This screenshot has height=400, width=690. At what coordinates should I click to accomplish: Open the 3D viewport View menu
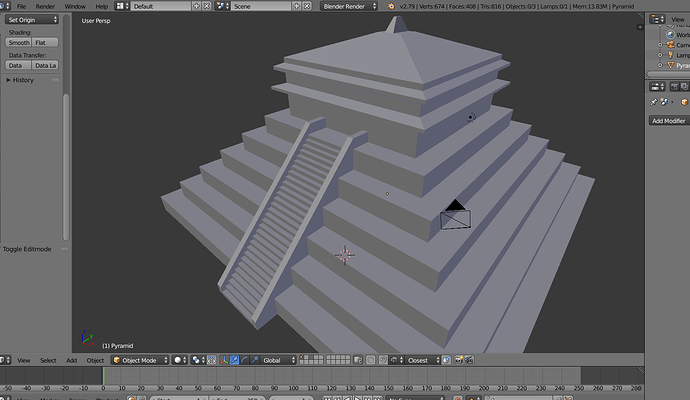coord(24,360)
